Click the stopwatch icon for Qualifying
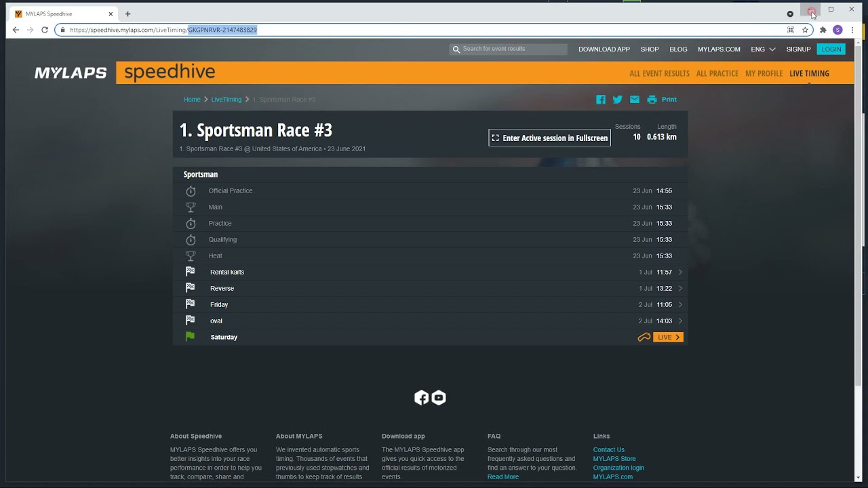 (191, 240)
